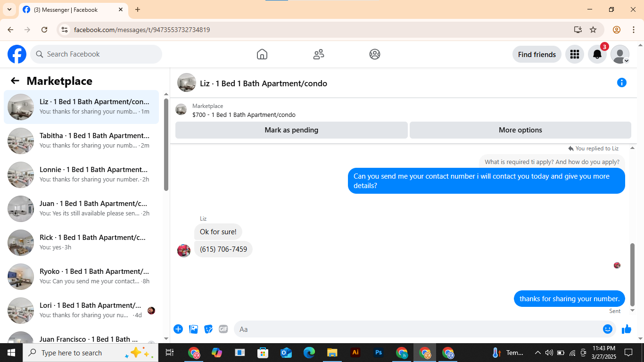Click Find friends button
The image size is (644, 362).
[x=537, y=54]
